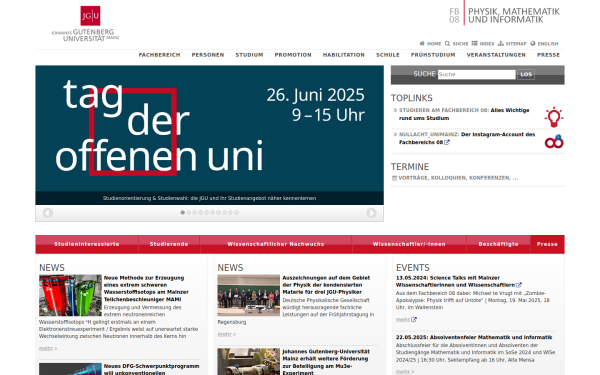
Task: Open the Schule menu
Action: pos(388,55)
